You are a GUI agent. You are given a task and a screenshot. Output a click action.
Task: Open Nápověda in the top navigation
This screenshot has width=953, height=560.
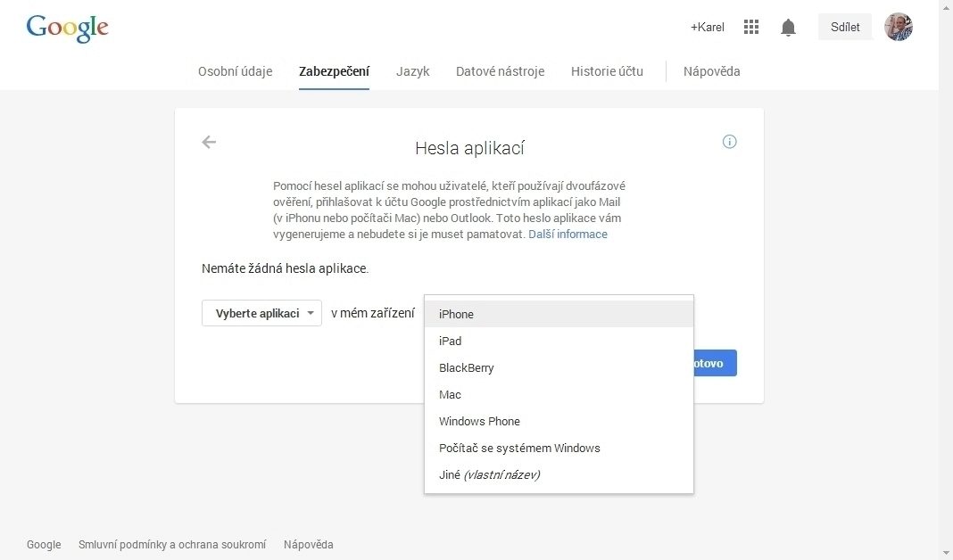(x=712, y=71)
